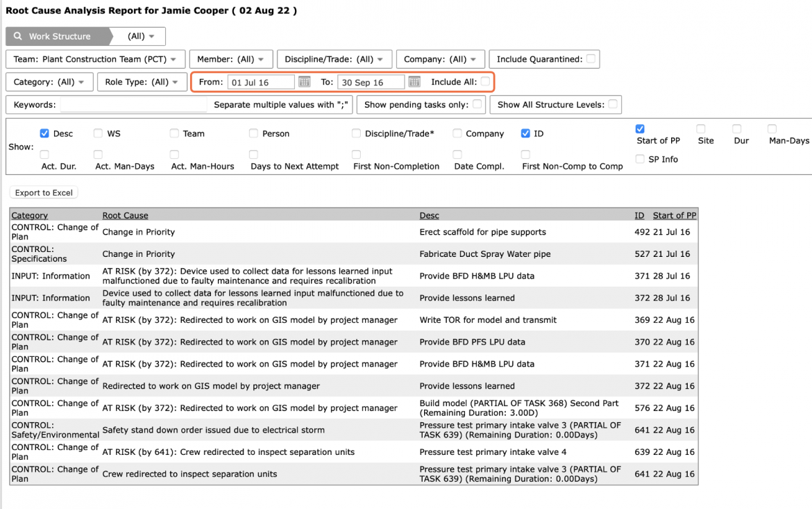The width and height of the screenshot is (812, 509).
Task: Click the To date input field
Action: (371, 82)
